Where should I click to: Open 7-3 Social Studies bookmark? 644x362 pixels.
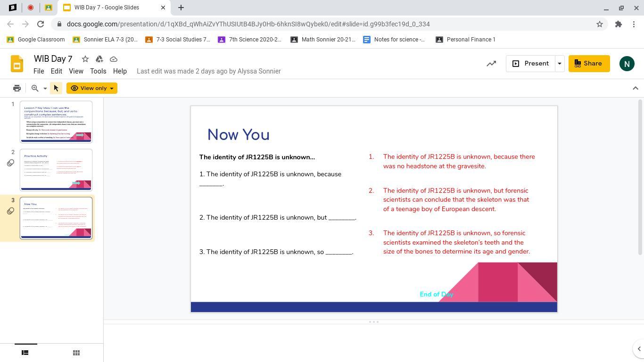(178, 40)
